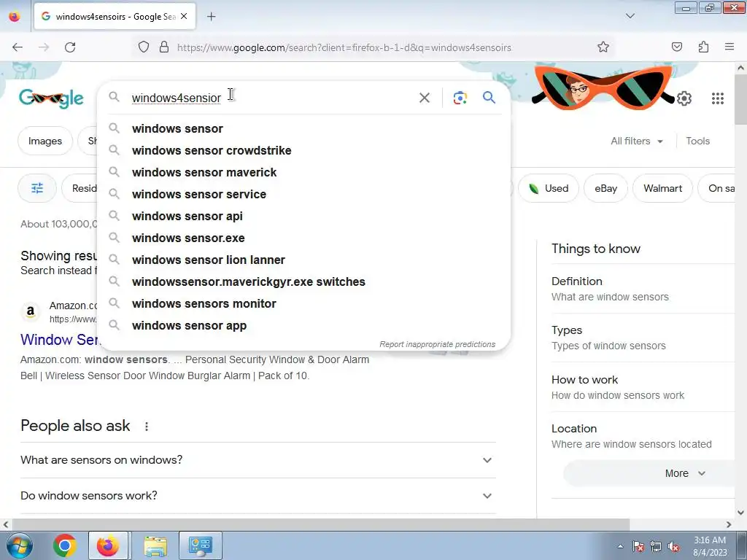The image size is (747, 560).
Task: Open the taskbar clock showing 3:16 AM
Action: pos(710,546)
